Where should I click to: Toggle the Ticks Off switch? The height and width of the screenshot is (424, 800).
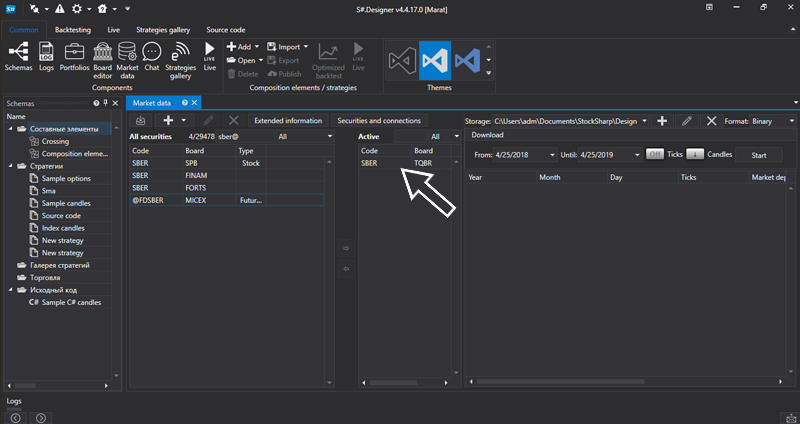(x=655, y=155)
